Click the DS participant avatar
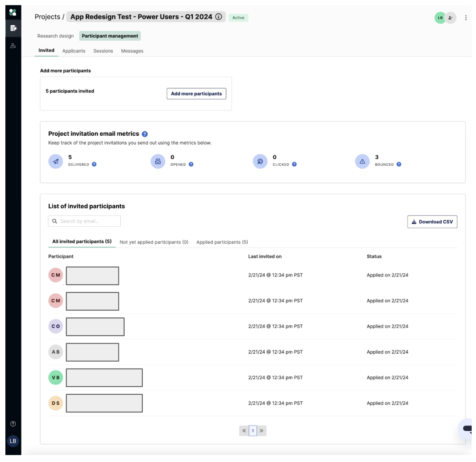This screenshot has width=476, height=462. point(56,403)
